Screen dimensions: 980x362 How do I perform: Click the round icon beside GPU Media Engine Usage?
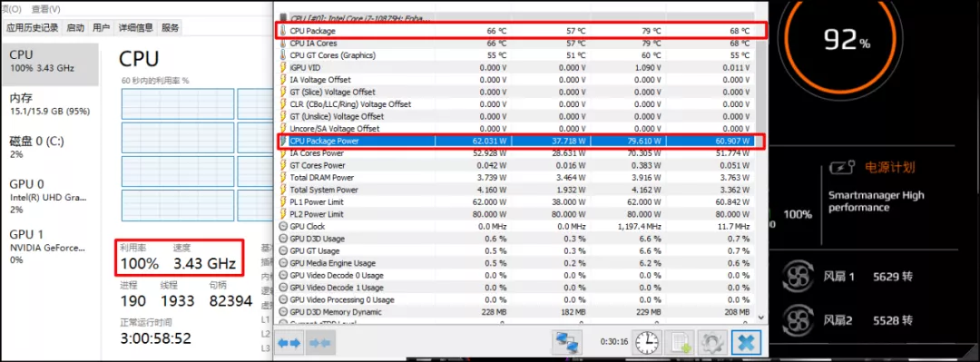283,263
